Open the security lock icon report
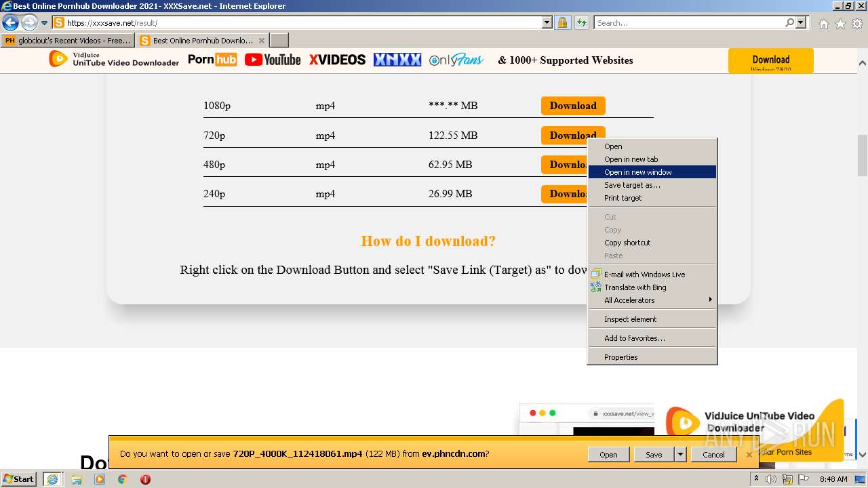868x488 pixels. point(562,22)
